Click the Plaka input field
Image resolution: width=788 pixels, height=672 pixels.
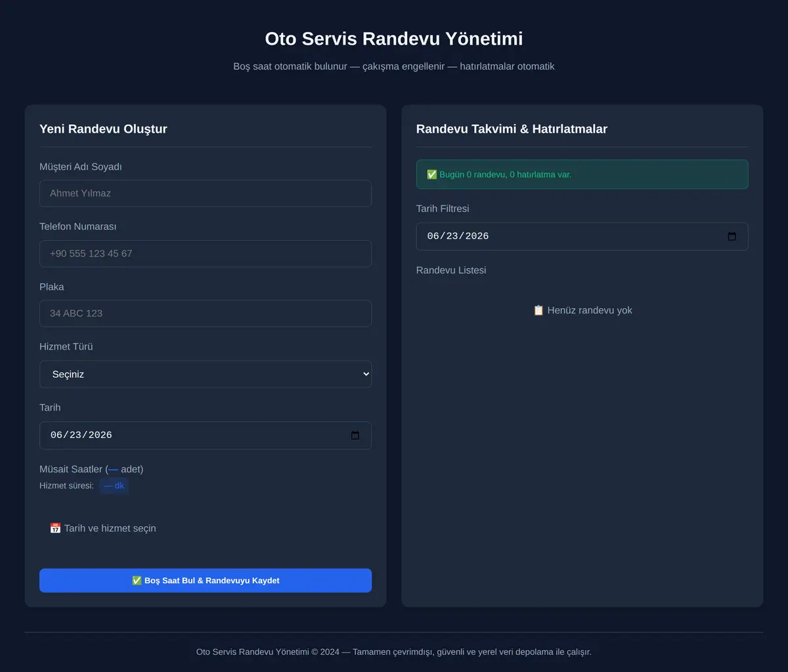(206, 313)
